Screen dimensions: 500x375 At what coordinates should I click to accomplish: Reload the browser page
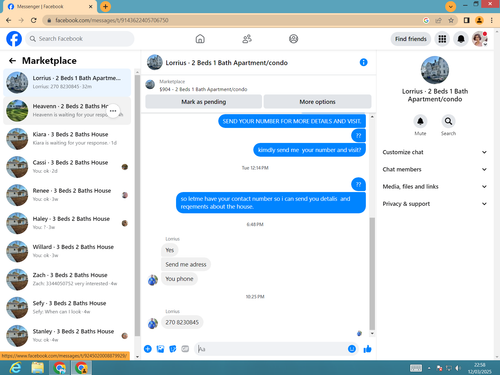[x=33, y=20]
